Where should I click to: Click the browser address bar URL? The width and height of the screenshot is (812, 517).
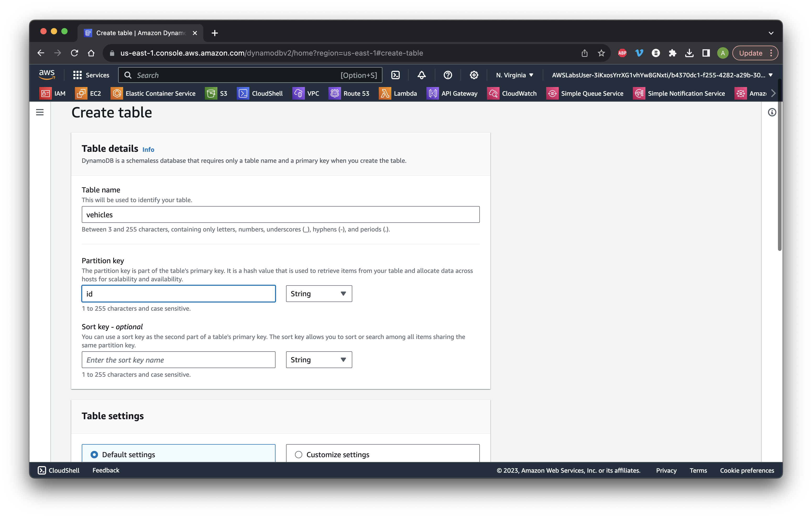pos(272,53)
